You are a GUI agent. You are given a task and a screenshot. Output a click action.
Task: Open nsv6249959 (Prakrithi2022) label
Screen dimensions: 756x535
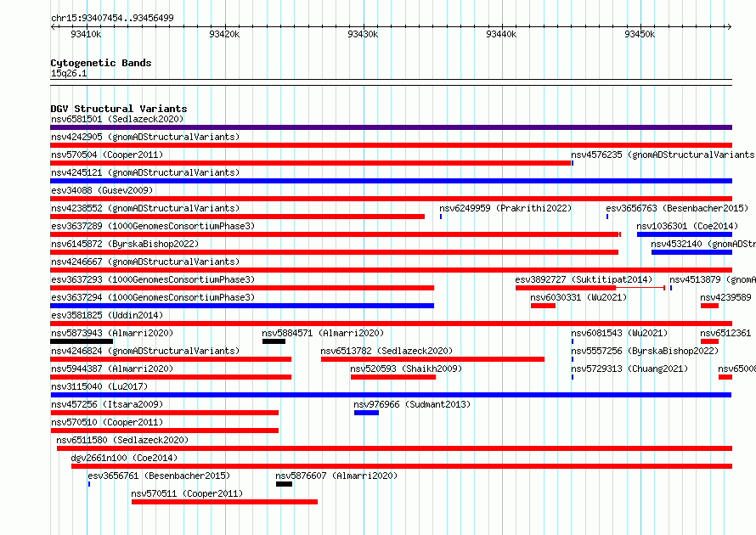coord(505,208)
